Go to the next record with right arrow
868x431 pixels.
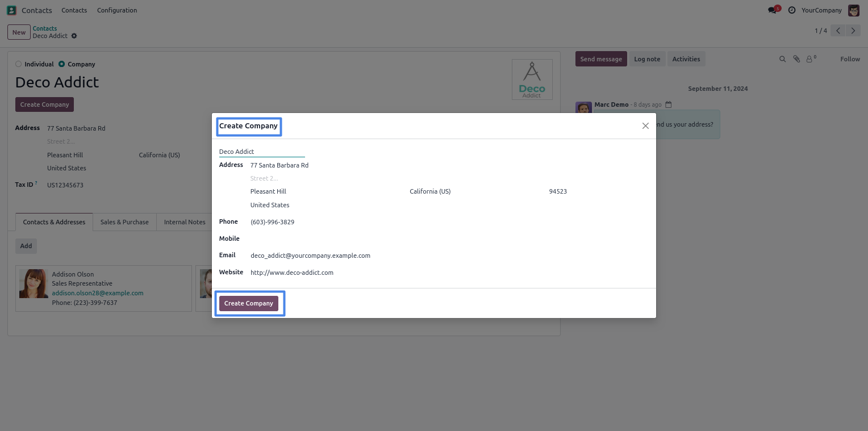point(853,31)
